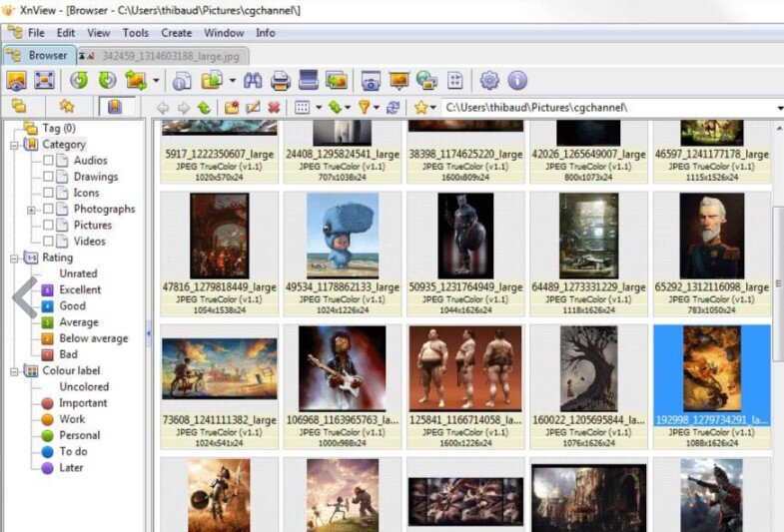
Task: Collapse the Category tree node
Action: click(x=14, y=146)
